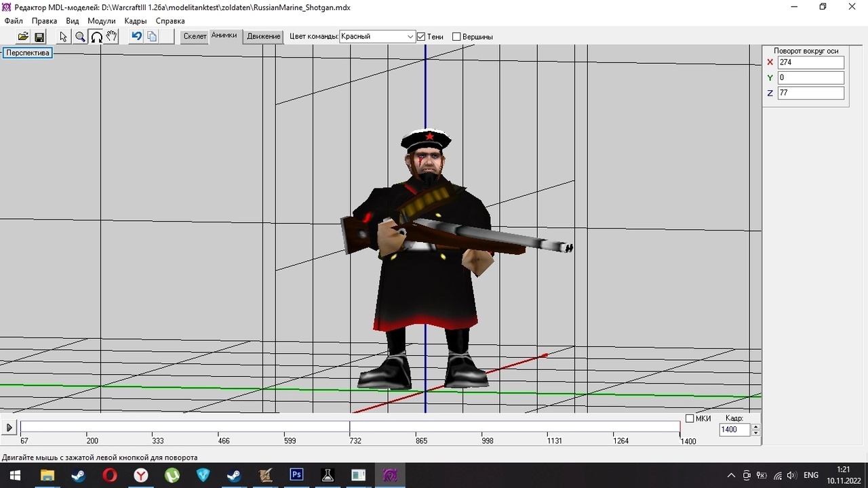The image size is (868, 488).
Task: Click the undo arrow icon
Action: click(136, 37)
